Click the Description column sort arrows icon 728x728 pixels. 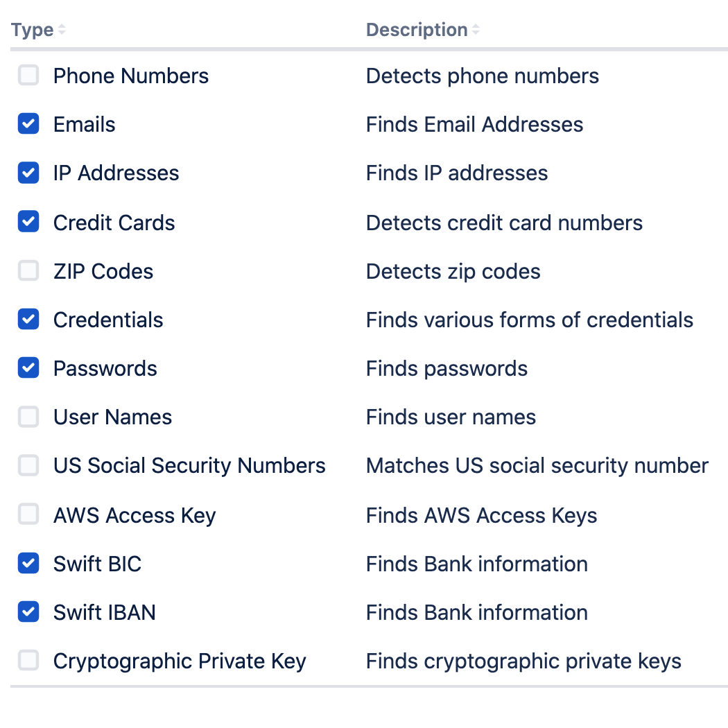tap(476, 30)
